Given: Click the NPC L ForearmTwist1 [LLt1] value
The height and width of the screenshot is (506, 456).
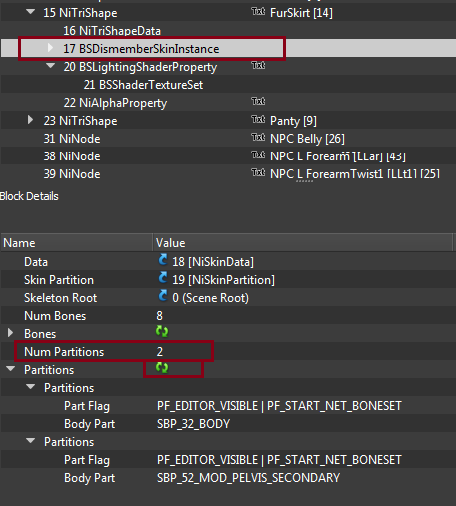Looking at the screenshot, I should [355, 174].
